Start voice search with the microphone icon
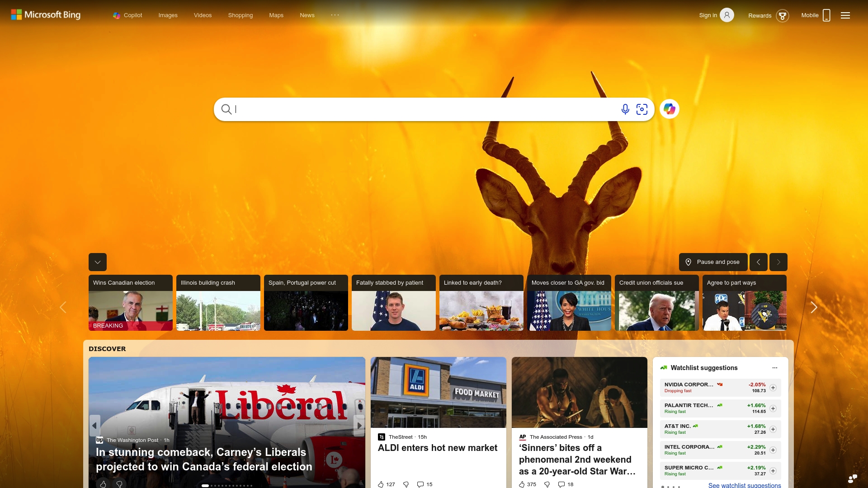The width and height of the screenshot is (868, 488). 625,109
